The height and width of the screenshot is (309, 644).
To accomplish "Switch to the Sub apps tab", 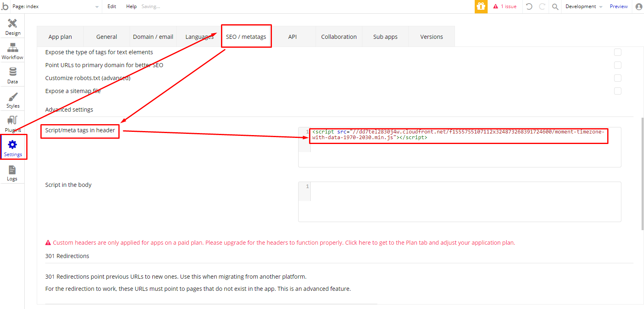I will 385,37.
